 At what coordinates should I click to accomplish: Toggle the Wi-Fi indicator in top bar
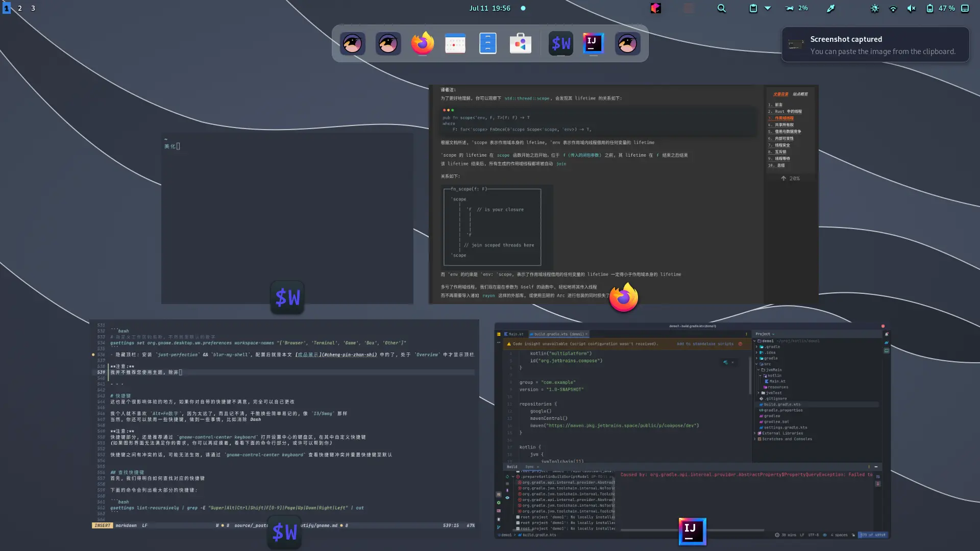tap(893, 8)
